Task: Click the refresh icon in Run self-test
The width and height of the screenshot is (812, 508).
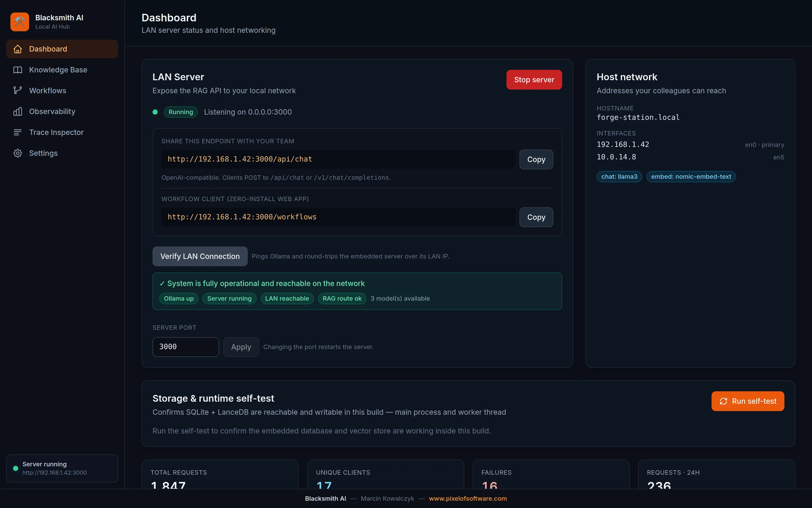Action: pos(723,401)
